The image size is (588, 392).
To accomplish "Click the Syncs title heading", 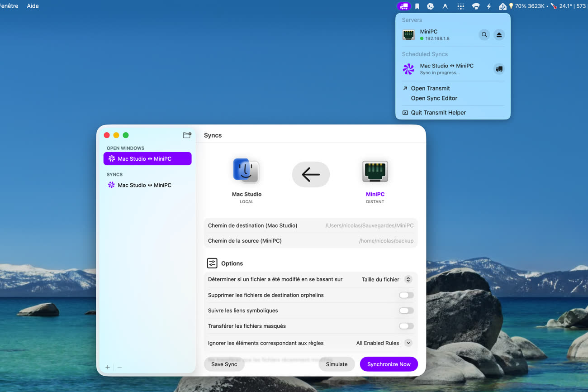I will click(x=213, y=135).
